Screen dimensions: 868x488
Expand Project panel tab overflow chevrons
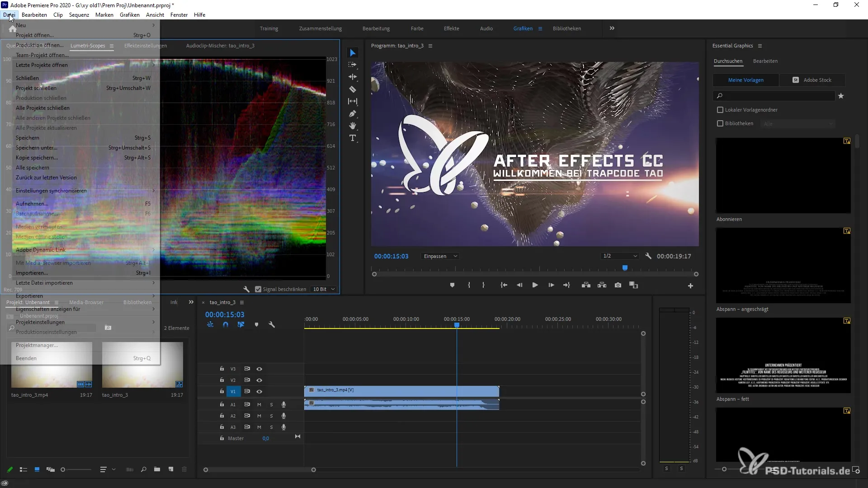tap(191, 302)
